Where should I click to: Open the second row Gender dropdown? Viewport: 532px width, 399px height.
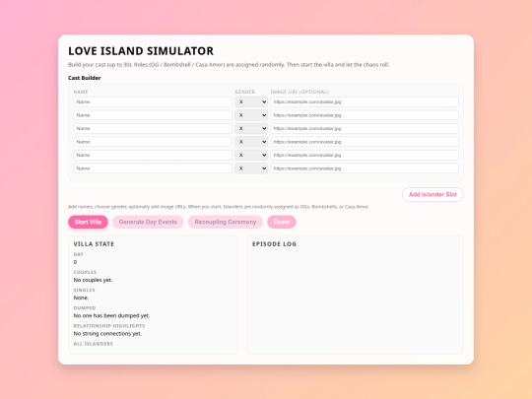[x=251, y=115]
